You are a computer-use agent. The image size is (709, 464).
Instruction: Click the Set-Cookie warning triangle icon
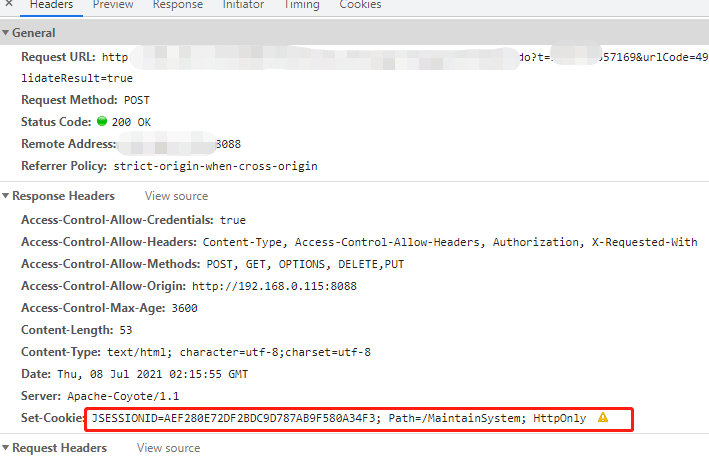pos(603,417)
